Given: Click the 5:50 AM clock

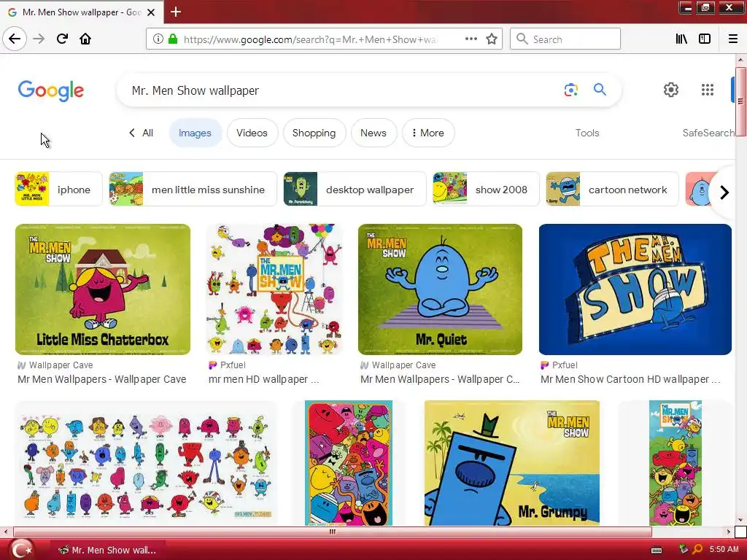Looking at the screenshot, I should click(x=724, y=550).
